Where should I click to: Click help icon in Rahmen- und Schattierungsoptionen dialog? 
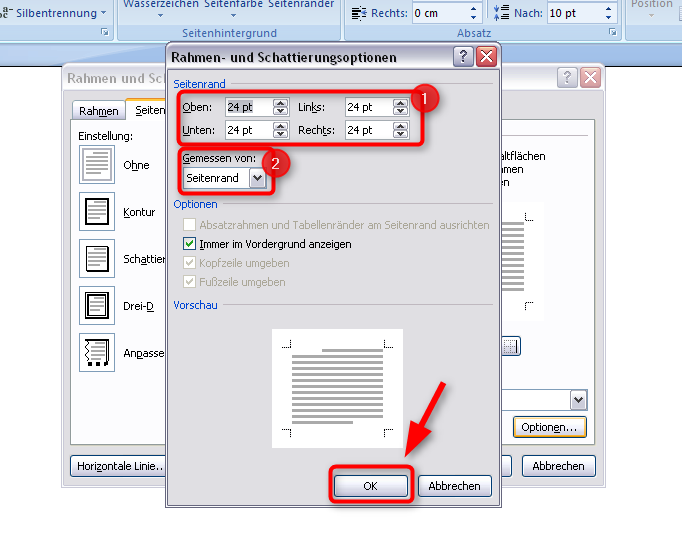click(x=463, y=57)
